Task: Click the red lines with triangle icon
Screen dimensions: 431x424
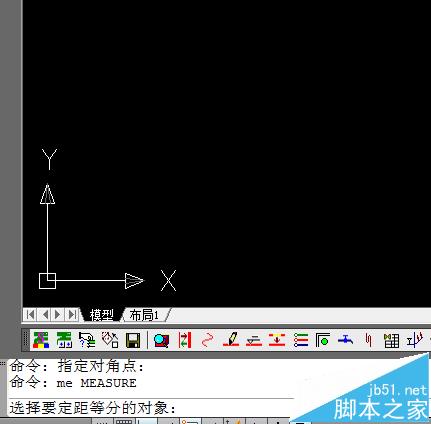Action: 254,341
